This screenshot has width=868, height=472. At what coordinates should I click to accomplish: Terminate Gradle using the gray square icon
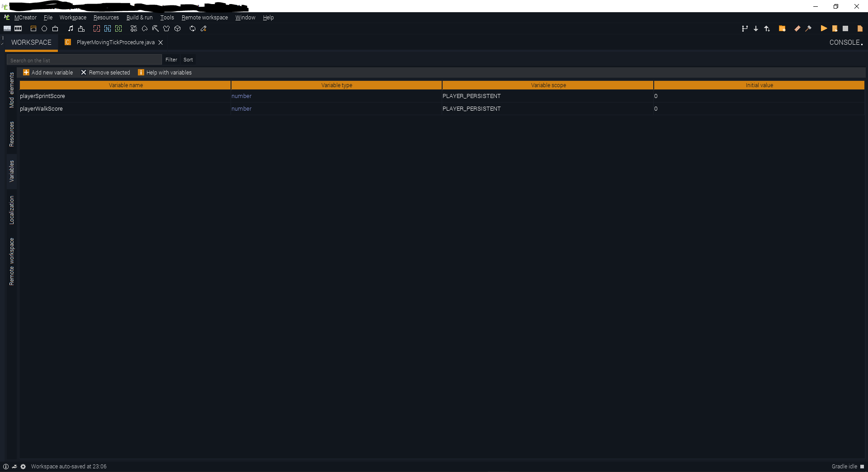click(846, 28)
